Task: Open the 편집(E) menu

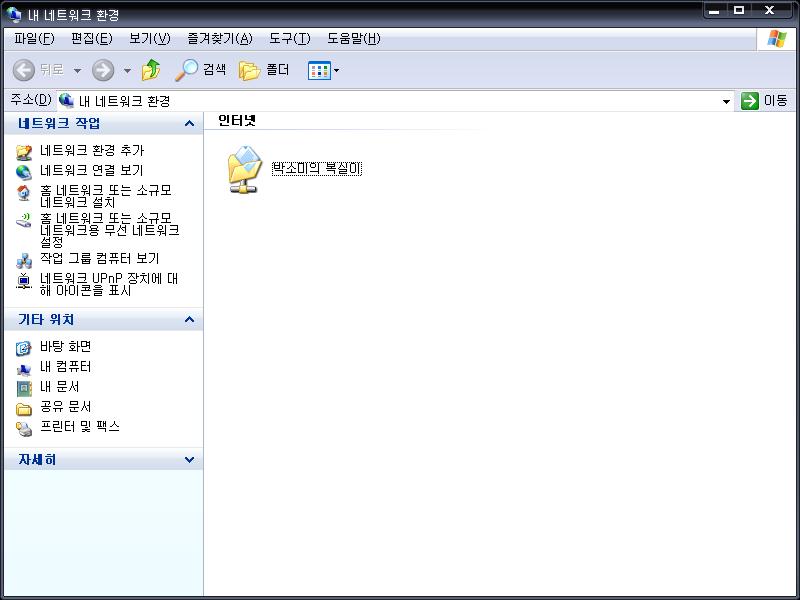Action: [x=91, y=38]
